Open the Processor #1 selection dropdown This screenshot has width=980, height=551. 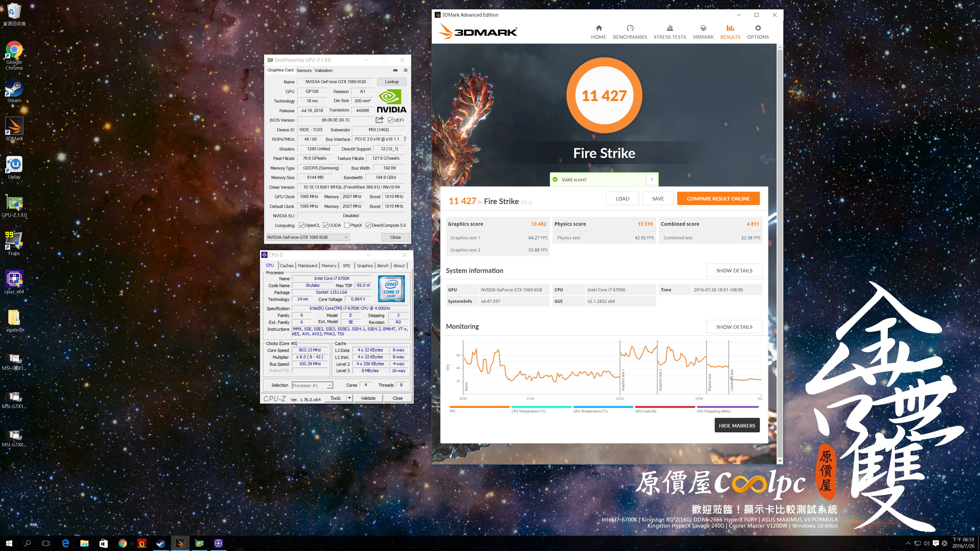pyautogui.click(x=312, y=386)
